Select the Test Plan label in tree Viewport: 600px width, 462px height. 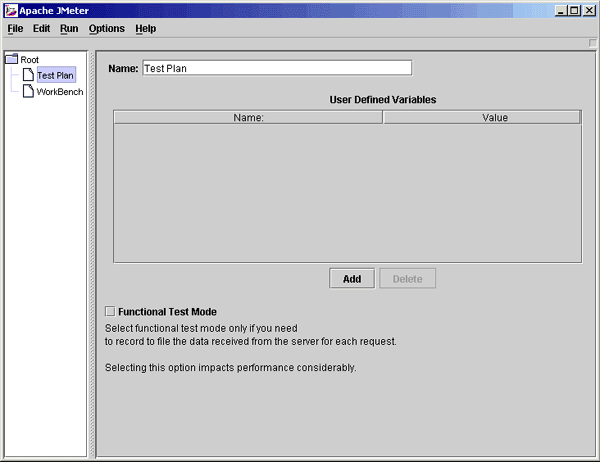[x=55, y=75]
